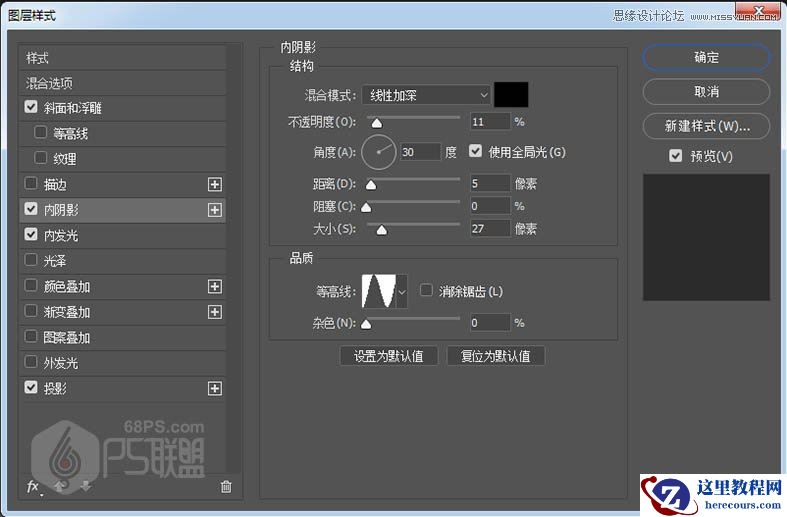Uncheck 内发光 checkbox

click(x=31, y=234)
